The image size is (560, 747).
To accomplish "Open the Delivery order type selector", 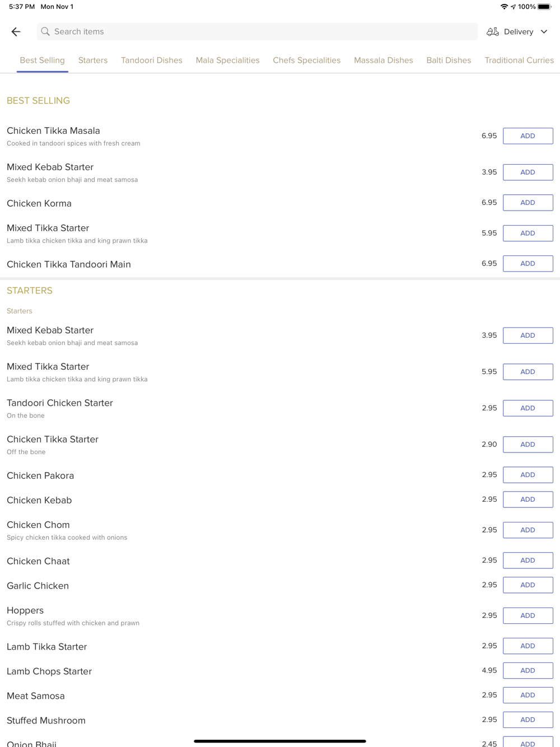I will pyautogui.click(x=518, y=32).
